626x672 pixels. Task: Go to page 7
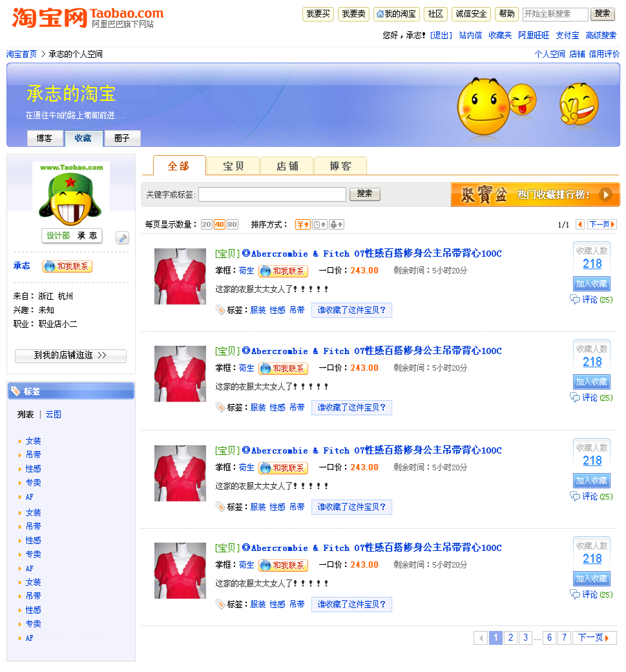(x=564, y=638)
